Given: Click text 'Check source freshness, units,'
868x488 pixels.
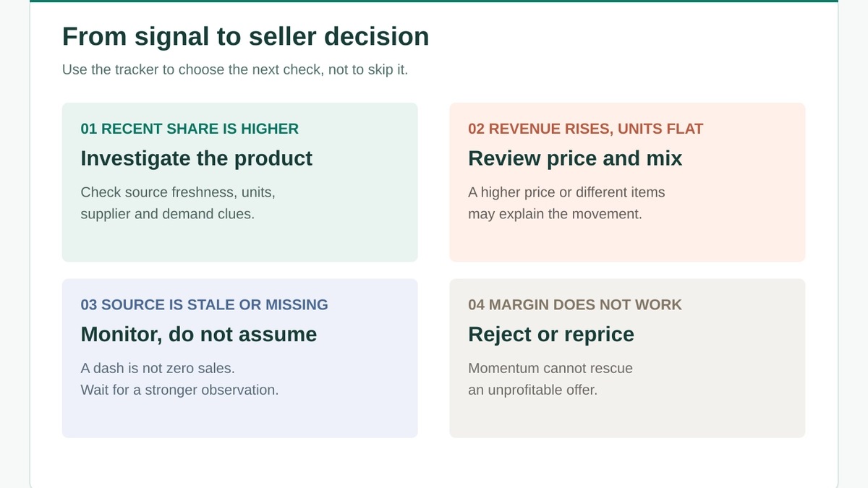Looking at the screenshot, I should pos(178,192).
